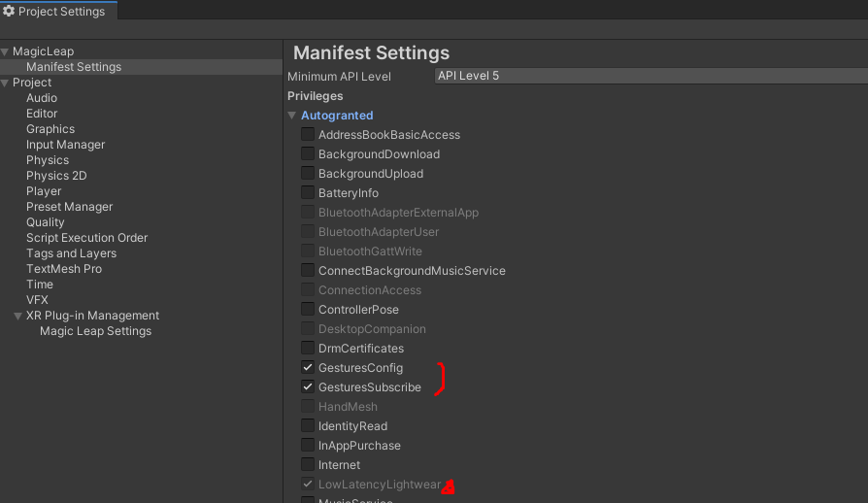The height and width of the screenshot is (503, 868).
Task: Uncheck the GesturesSubscribe privilege
Action: coord(308,387)
